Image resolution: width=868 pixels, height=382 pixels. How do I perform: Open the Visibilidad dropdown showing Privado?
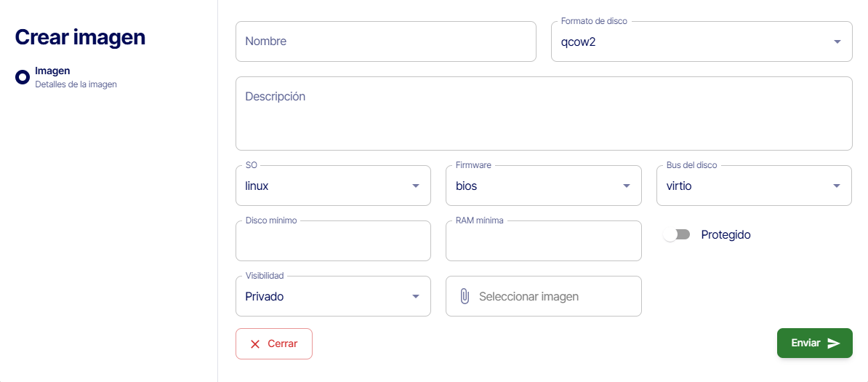tap(333, 297)
